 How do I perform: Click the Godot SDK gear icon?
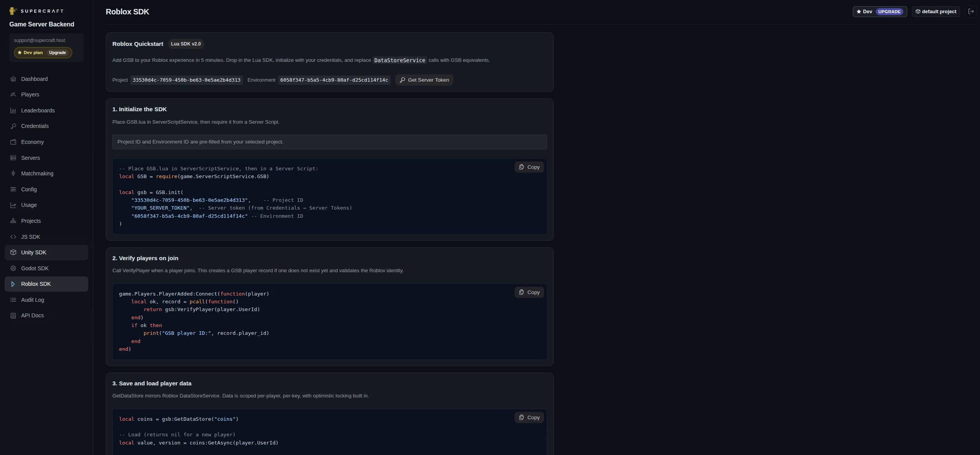pos(13,268)
